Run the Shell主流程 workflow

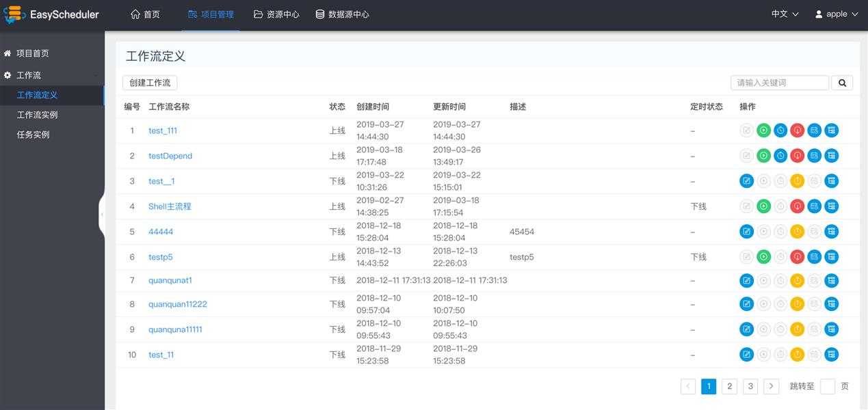763,206
